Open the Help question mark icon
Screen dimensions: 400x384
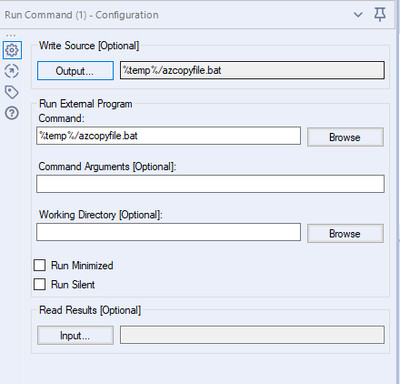12,113
